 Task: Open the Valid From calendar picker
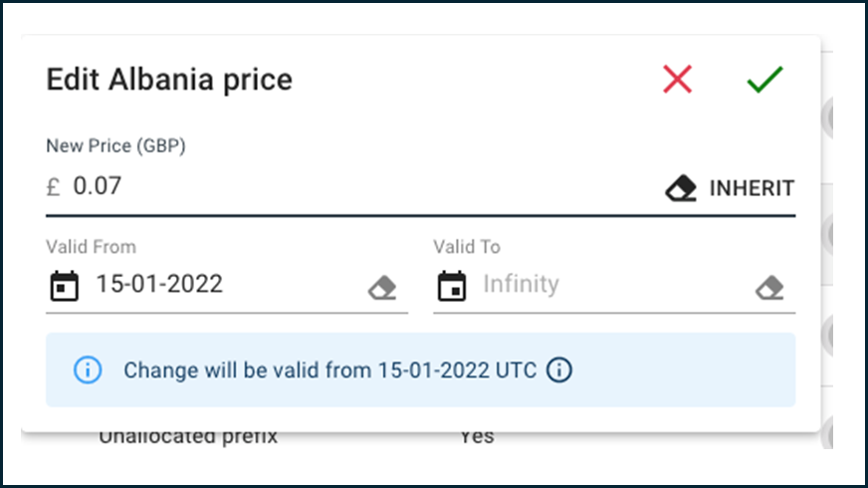(x=65, y=286)
